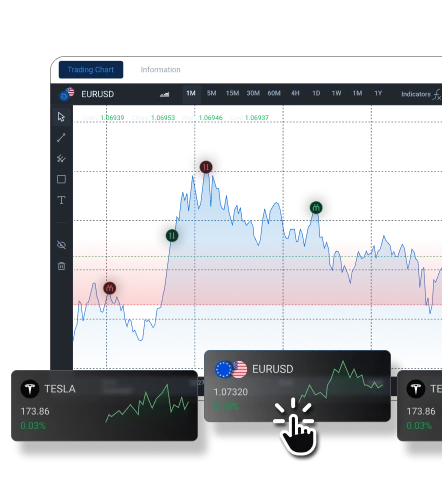This screenshot has height=500, width=442.
Task: Open the EURUSD asset card
Action: coord(297,386)
